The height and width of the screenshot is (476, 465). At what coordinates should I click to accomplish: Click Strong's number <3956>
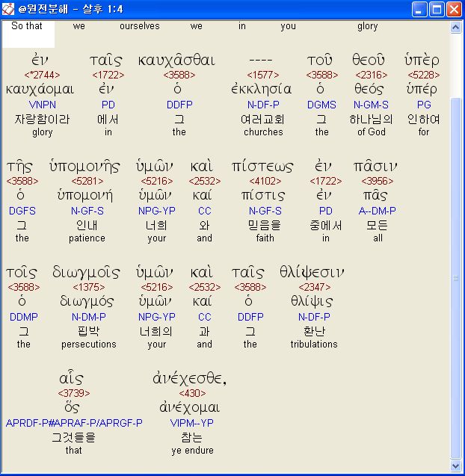click(x=378, y=181)
